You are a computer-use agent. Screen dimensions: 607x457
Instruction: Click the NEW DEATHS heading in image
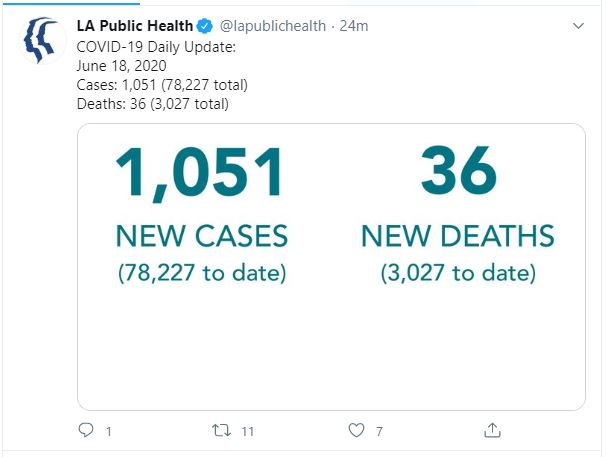pos(458,236)
